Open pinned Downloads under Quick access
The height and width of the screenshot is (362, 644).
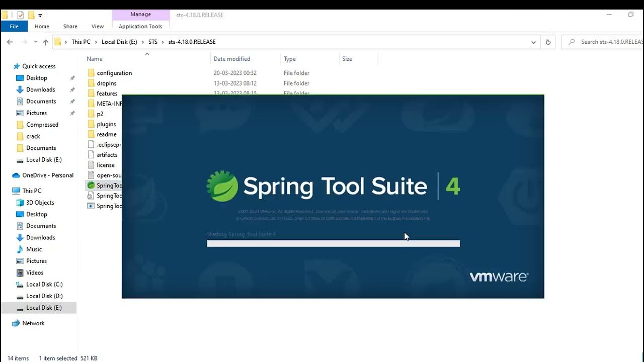(41, 89)
